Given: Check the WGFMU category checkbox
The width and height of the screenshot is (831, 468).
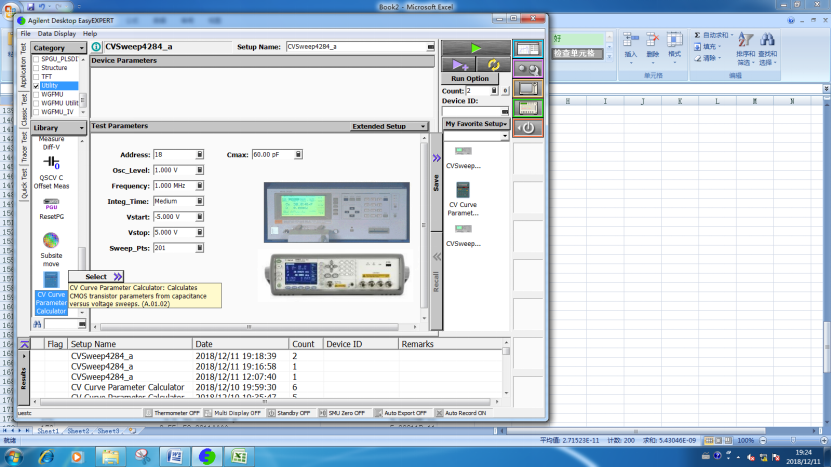Looking at the screenshot, I should [x=36, y=94].
